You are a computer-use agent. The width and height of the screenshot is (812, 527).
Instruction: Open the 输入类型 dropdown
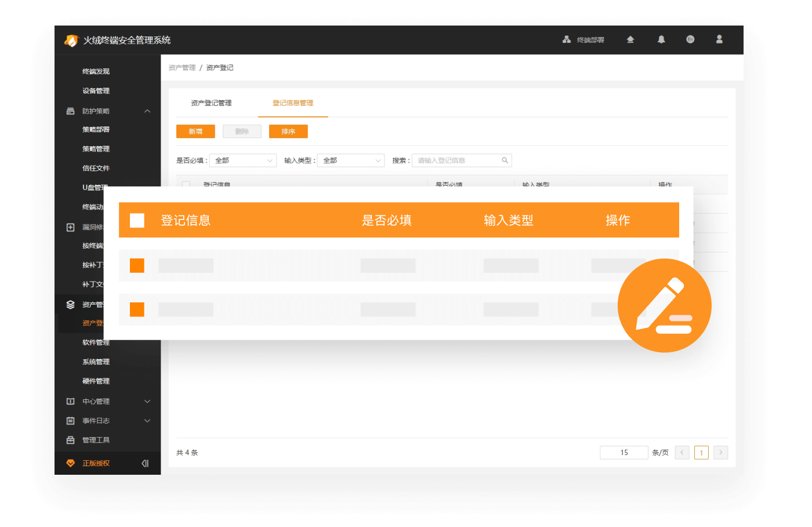pyautogui.click(x=350, y=160)
